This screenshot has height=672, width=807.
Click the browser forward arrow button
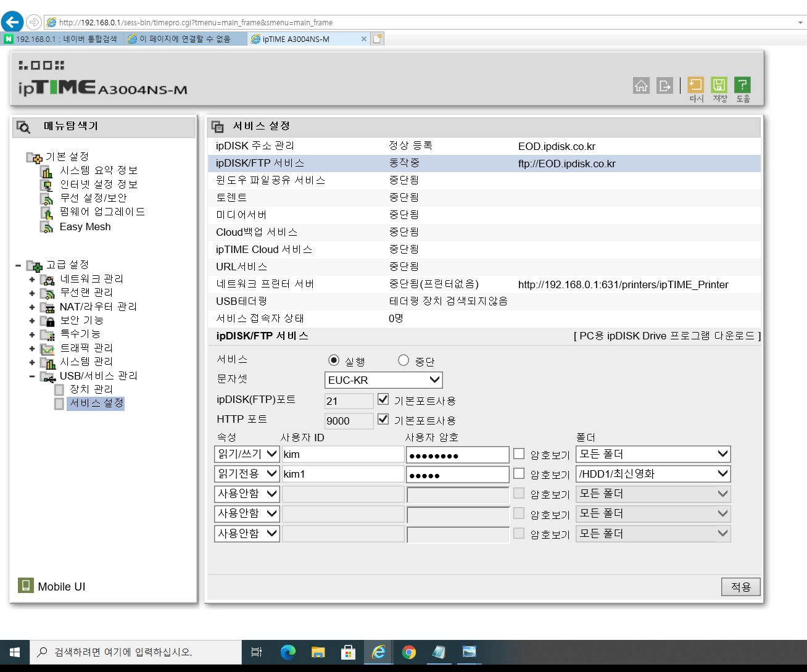[34, 22]
